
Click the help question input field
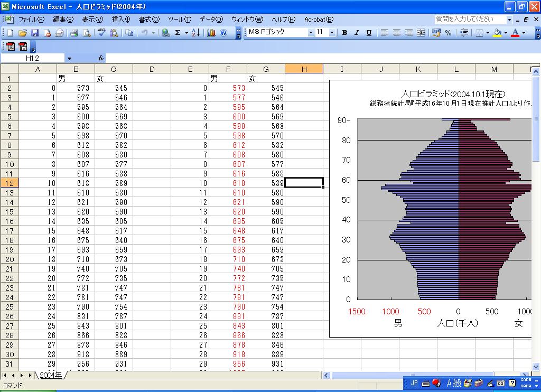pos(470,20)
